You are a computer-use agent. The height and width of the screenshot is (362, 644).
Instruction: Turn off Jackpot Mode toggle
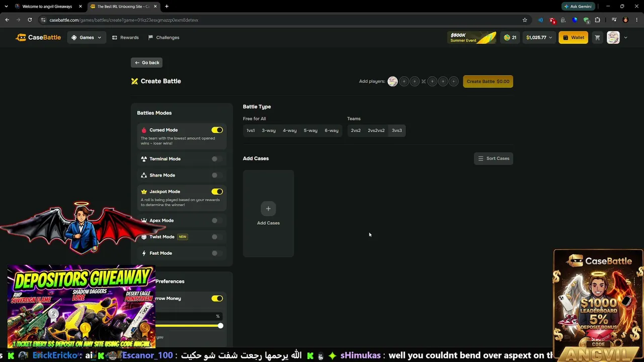pos(217,192)
